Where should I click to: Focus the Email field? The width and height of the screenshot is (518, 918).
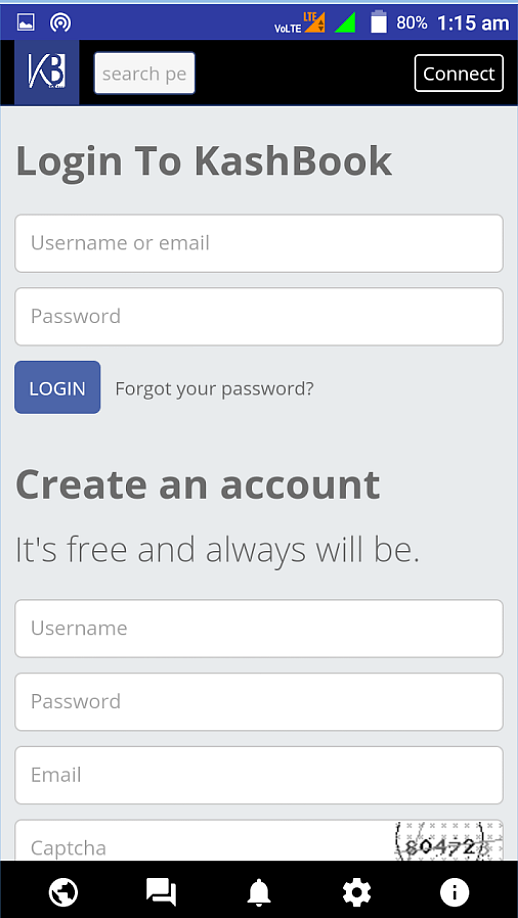(259, 775)
